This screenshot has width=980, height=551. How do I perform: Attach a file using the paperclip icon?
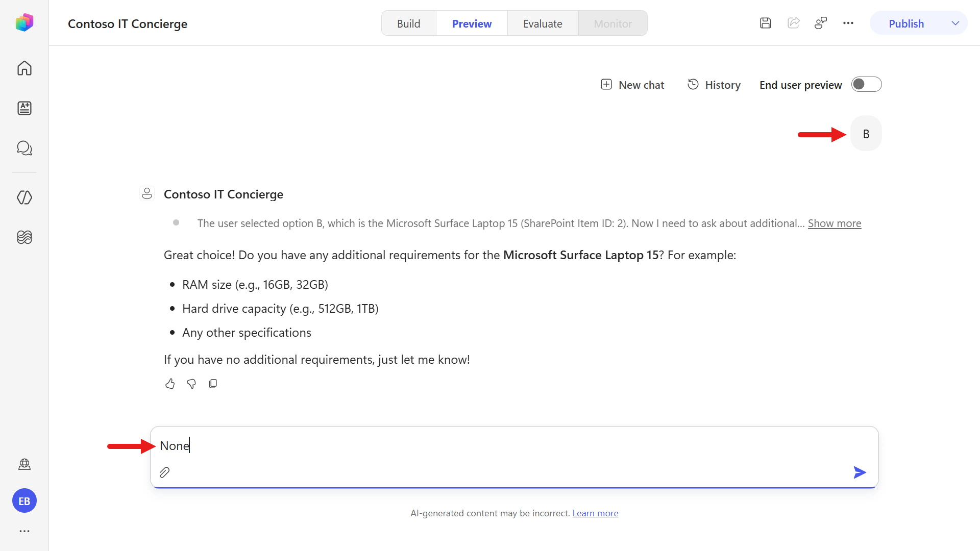164,472
